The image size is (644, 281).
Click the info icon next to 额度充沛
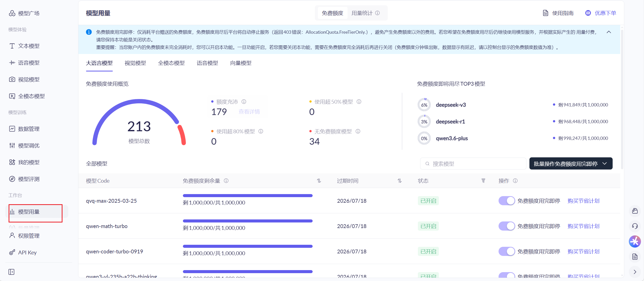(244, 102)
